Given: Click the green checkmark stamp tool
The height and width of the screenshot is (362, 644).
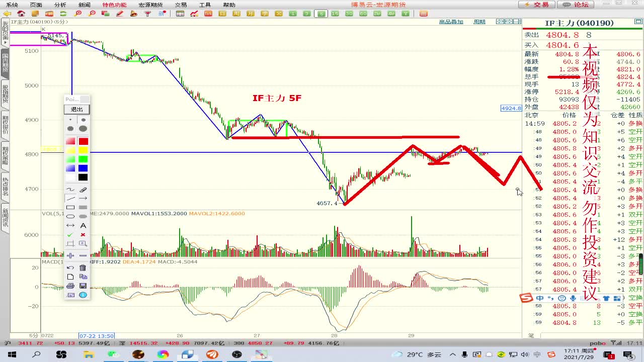Looking at the screenshot, I should (70, 234).
